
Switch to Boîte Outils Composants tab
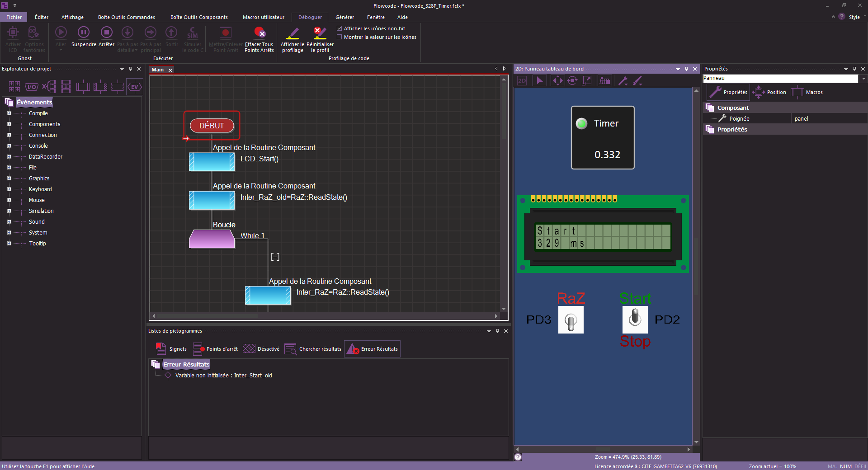point(199,17)
